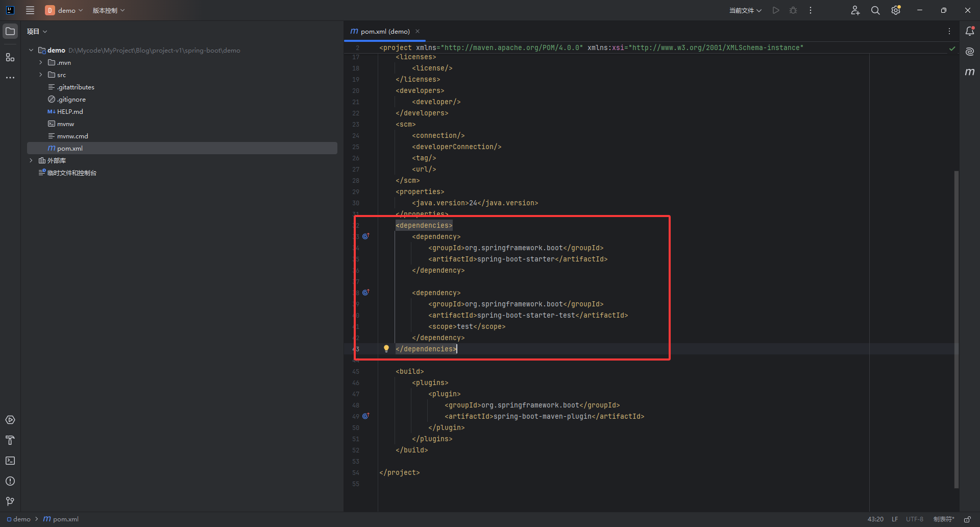Open the Problems tool window icon

point(10,481)
